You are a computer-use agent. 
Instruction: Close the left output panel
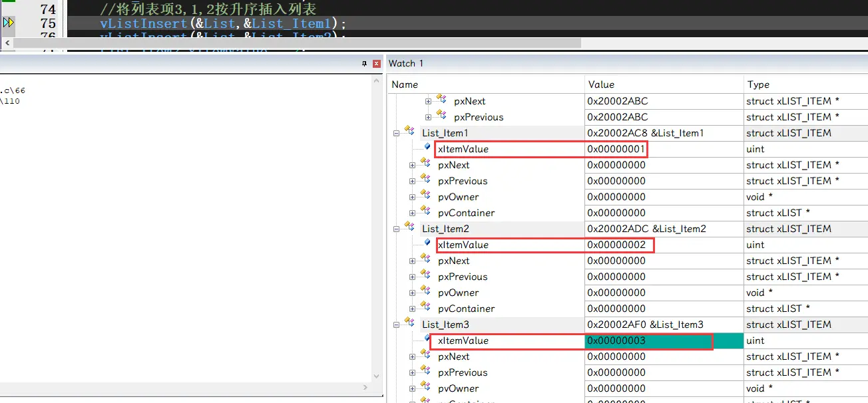coord(377,64)
